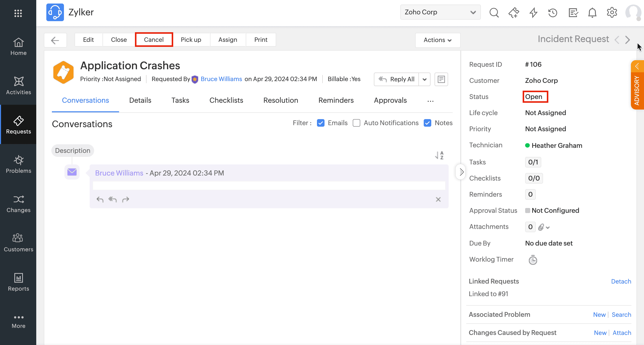Open the search magnifier icon
The height and width of the screenshot is (345, 644).
(x=494, y=12)
